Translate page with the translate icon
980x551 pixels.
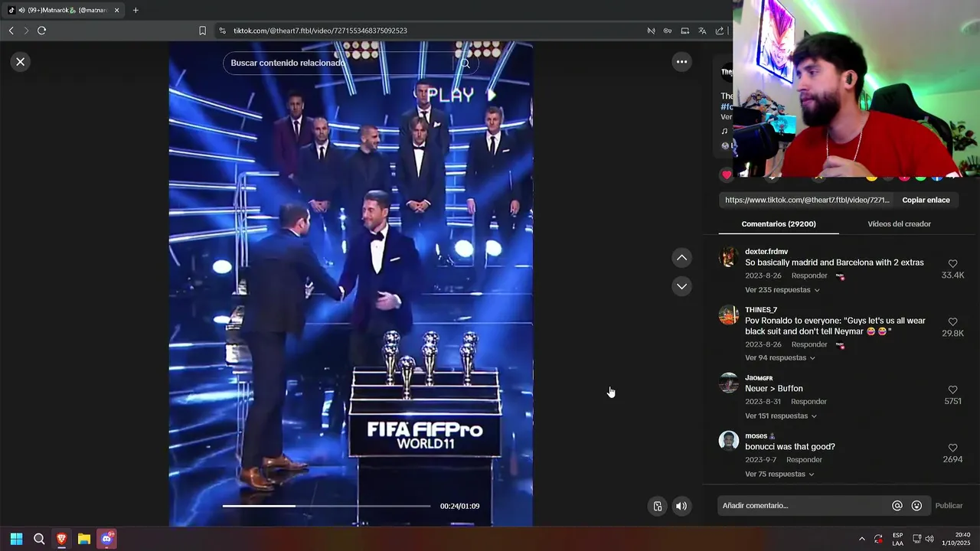(702, 31)
